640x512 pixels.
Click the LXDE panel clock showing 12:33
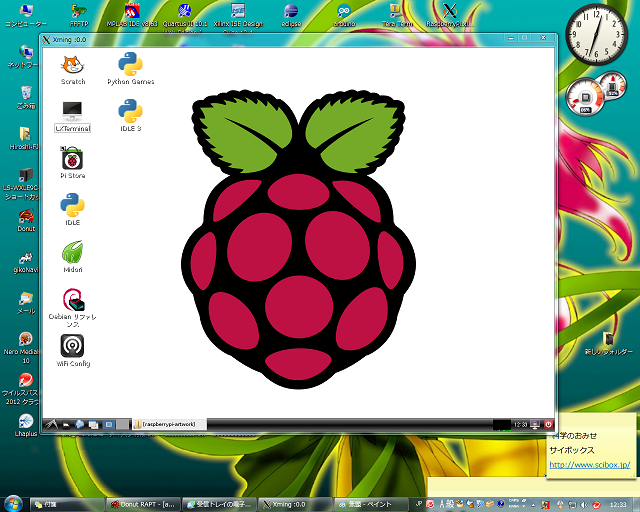(x=520, y=425)
